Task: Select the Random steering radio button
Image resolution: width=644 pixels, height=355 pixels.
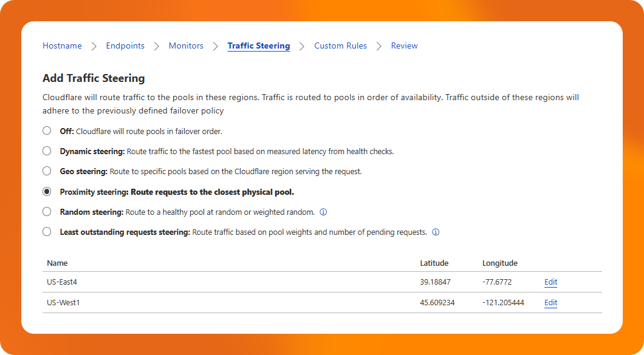Action: point(47,212)
